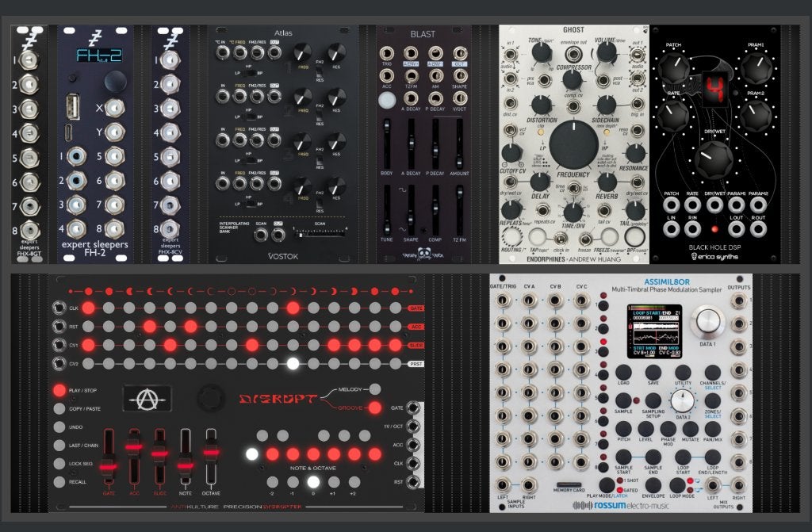Click the MUTATE button on Assimil8or
The width and height of the screenshot is (812, 532).
691,429
